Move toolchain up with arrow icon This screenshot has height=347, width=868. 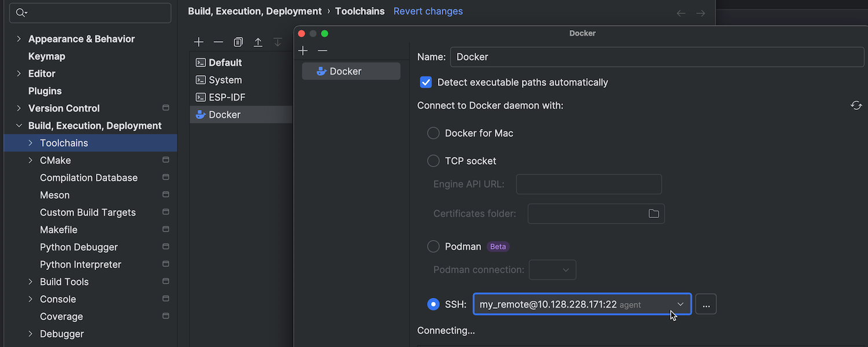258,42
